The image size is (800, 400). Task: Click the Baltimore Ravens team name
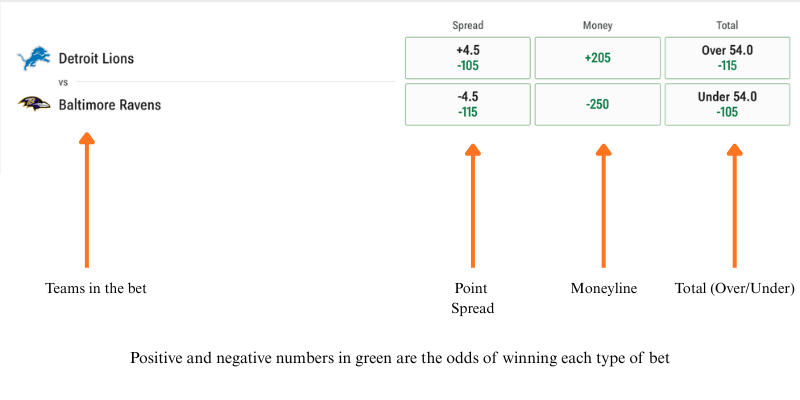(x=110, y=105)
